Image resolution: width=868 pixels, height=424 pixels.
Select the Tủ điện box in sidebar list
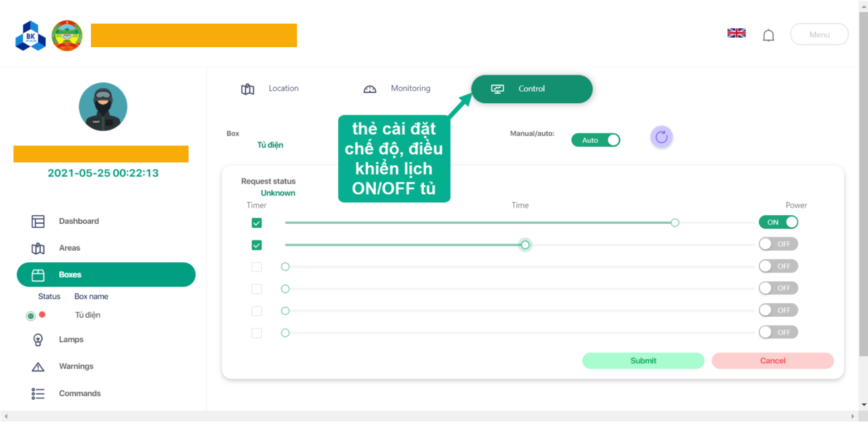pos(88,315)
